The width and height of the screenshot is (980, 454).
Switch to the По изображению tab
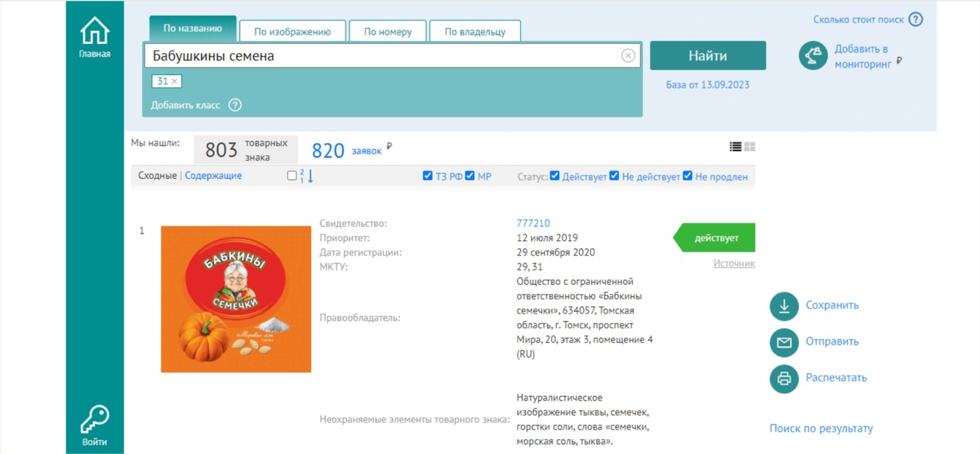pyautogui.click(x=292, y=32)
